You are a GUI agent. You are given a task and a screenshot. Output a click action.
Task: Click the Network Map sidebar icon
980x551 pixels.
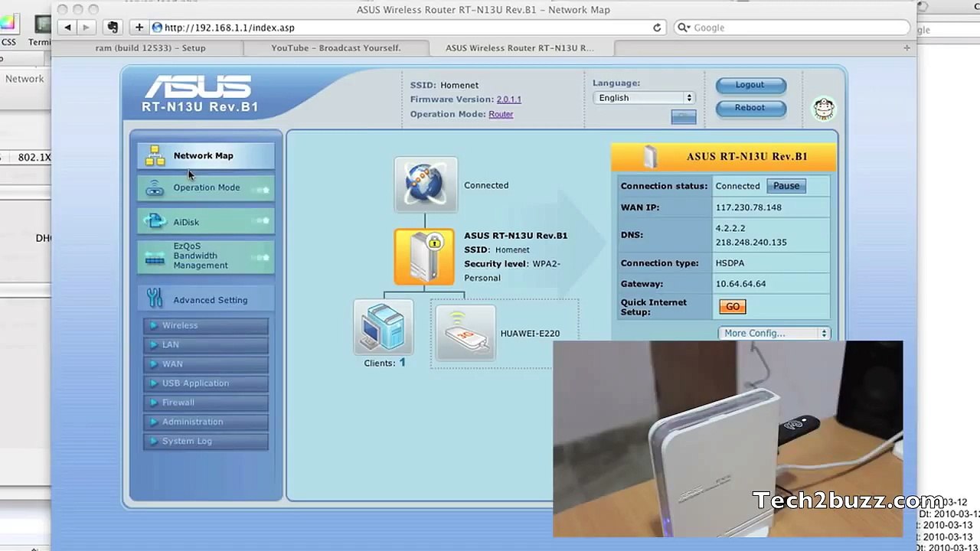pos(155,155)
